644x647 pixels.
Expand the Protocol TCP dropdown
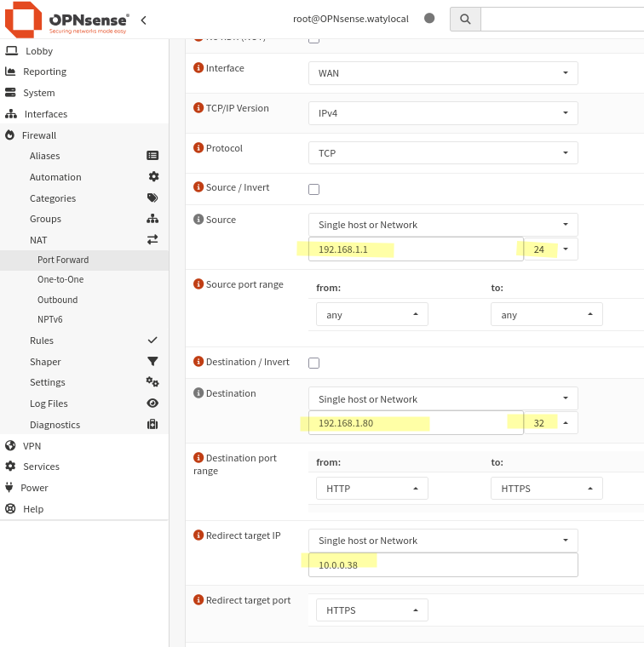(x=442, y=153)
